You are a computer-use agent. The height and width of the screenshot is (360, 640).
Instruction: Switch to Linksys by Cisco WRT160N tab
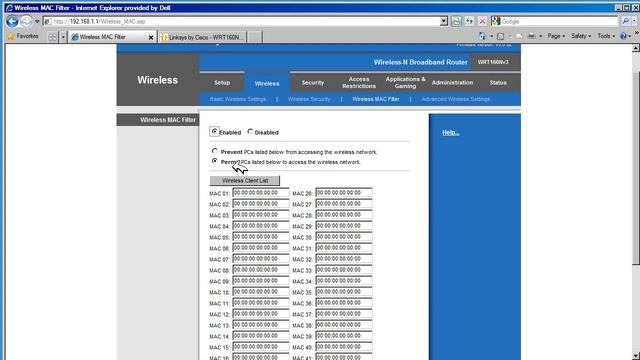[202, 37]
